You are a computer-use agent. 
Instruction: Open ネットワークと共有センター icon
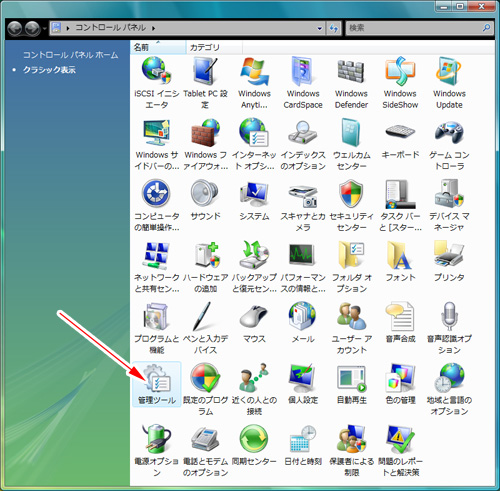157,255
